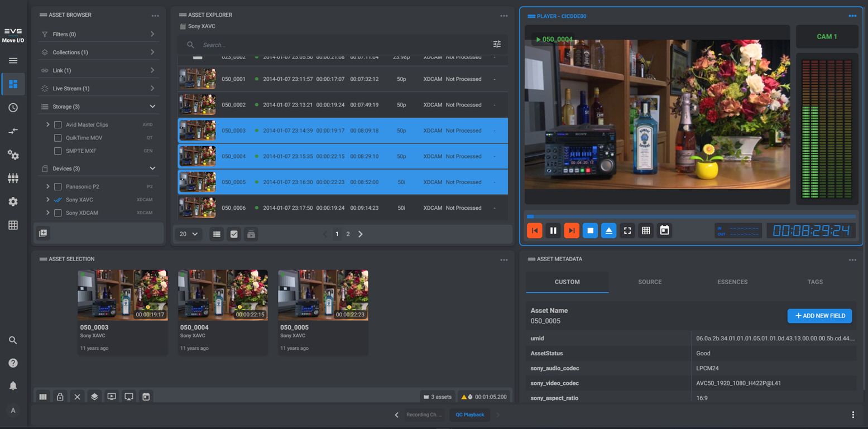868x429 pixels.
Task: Click the columns icon in Asset Selection toolbar
Action: point(43,397)
